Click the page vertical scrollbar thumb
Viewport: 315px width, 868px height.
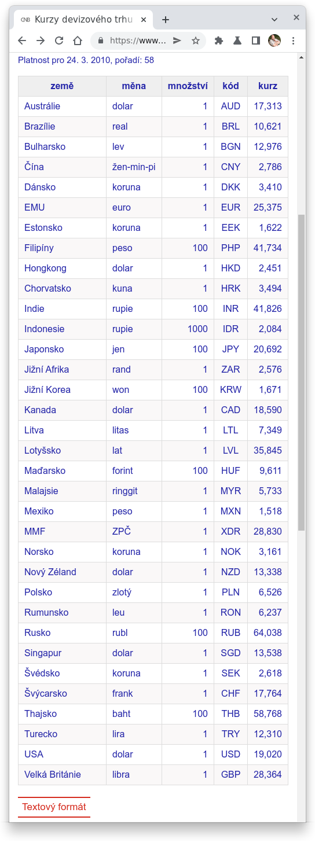[x=301, y=373]
